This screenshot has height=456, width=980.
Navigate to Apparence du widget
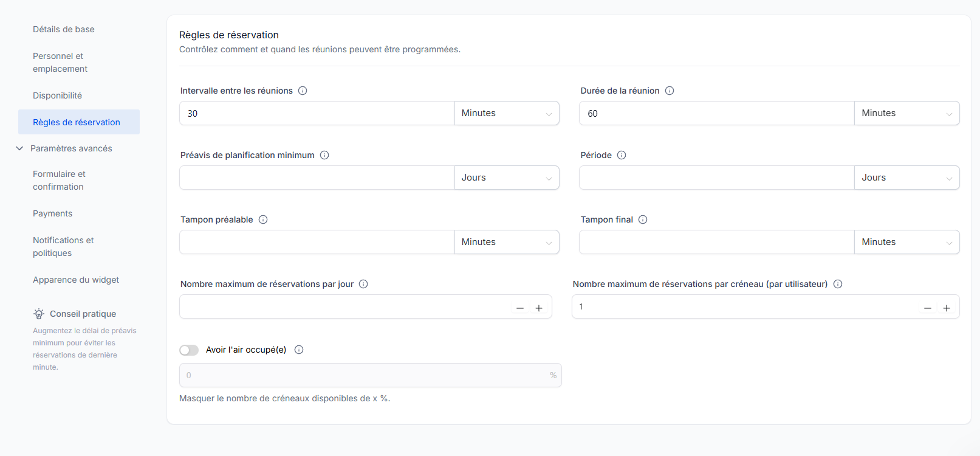click(76, 280)
